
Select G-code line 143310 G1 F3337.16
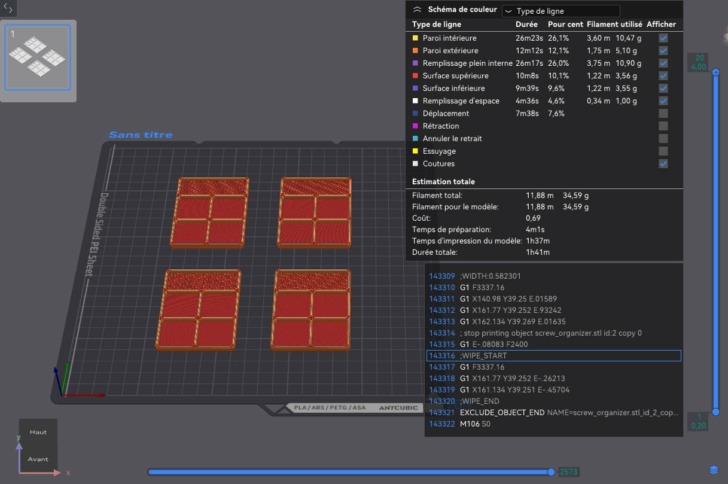pos(553,288)
